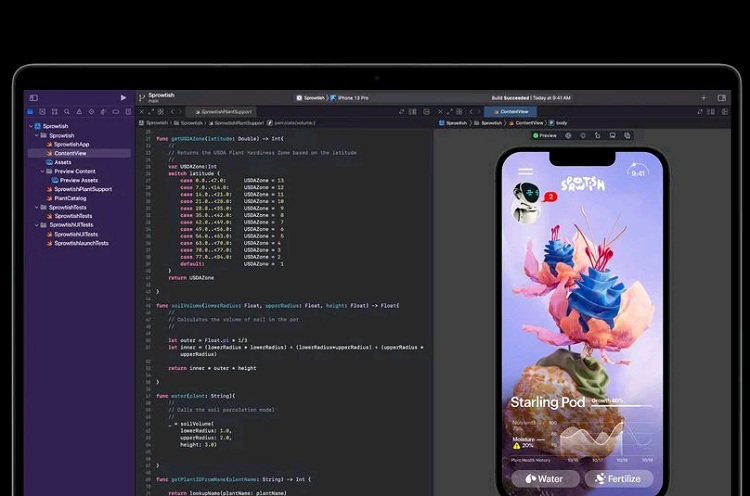Open the Breakpoint navigator icon
The width and height of the screenshot is (750, 496).
(116, 112)
